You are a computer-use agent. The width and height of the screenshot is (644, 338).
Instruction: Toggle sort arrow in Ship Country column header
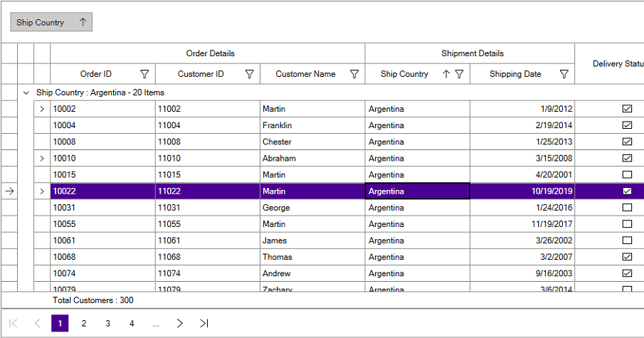point(446,74)
